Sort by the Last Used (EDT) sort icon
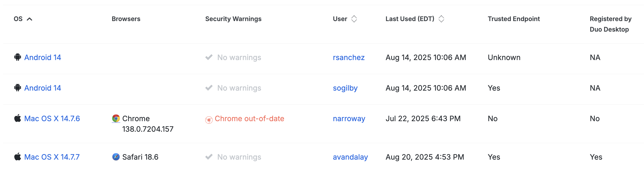The height and width of the screenshot is (172, 644). 441,19
